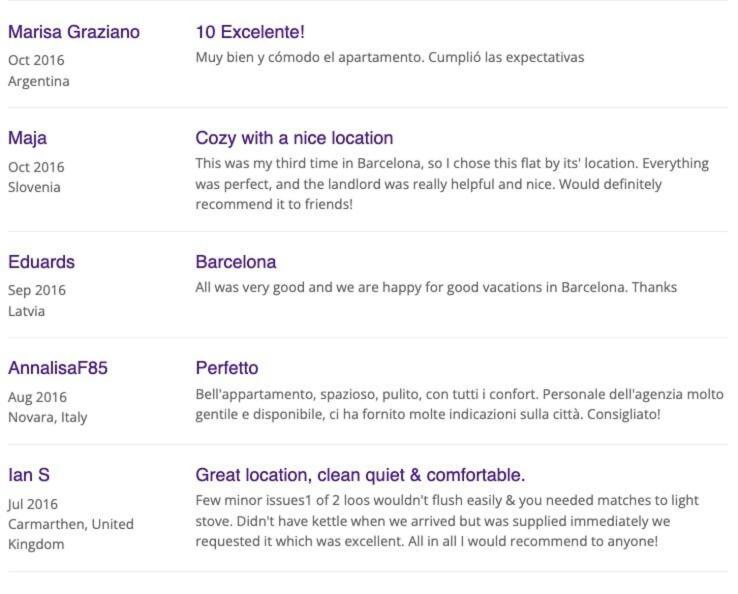Select the reviewer name Eduards
738x594 pixels.
point(41,262)
